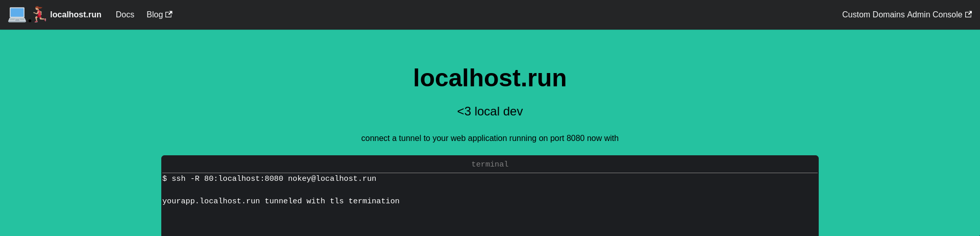980x236 pixels.
Task: Click 'yourapp.localhost.run tunneled' output line
Action: (x=281, y=201)
